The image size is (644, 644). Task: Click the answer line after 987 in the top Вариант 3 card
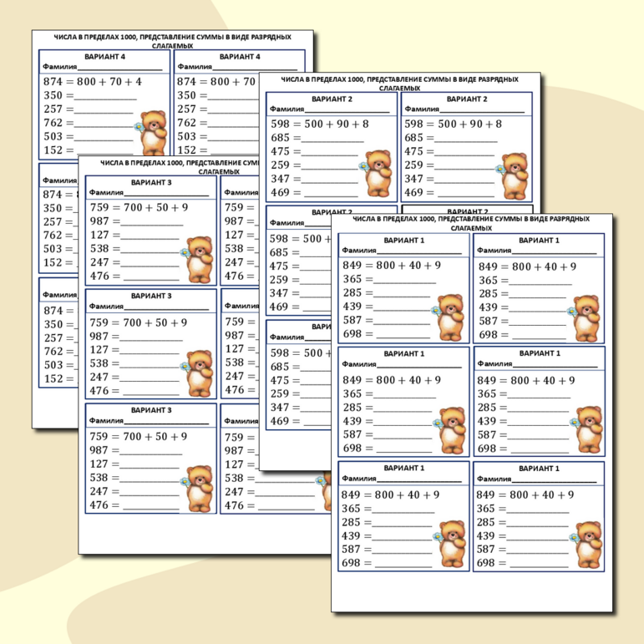[152, 224]
